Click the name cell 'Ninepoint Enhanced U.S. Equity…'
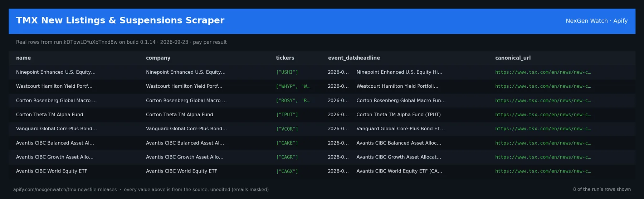Viewport: 644px width, 199px height. coord(56,72)
